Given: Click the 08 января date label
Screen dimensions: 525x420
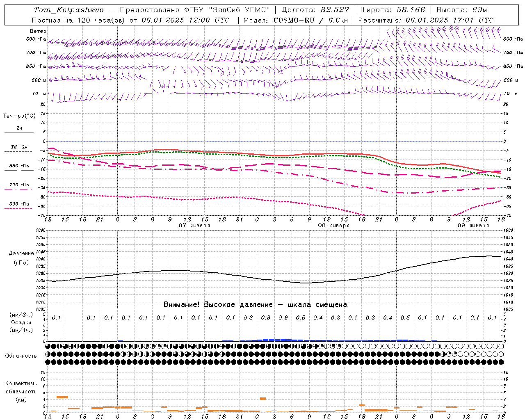Looking at the screenshot, I should (333, 225).
